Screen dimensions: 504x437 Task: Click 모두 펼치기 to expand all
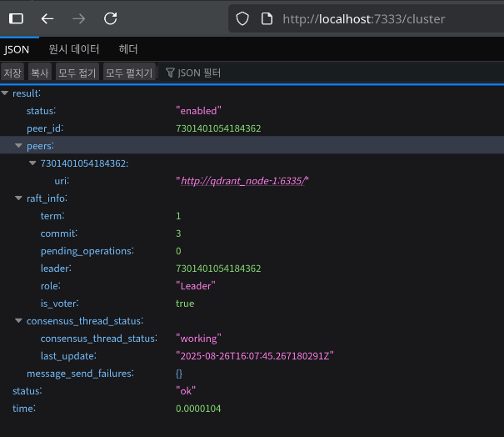[x=129, y=73]
